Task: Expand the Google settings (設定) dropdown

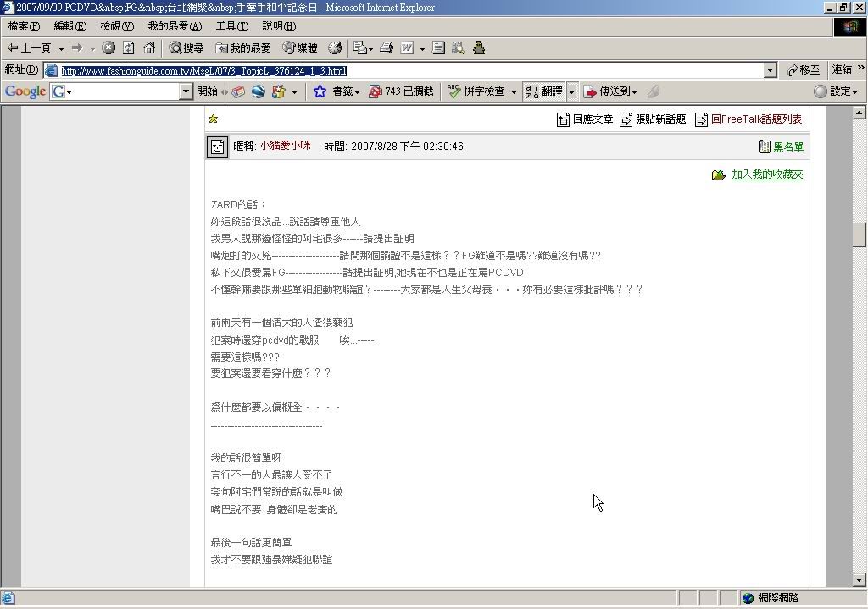Action: [836, 91]
